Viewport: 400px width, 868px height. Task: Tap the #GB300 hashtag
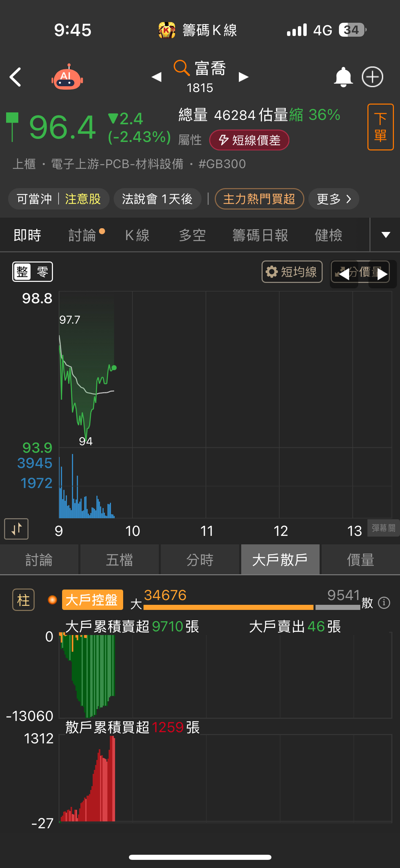pyautogui.click(x=222, y=164)
